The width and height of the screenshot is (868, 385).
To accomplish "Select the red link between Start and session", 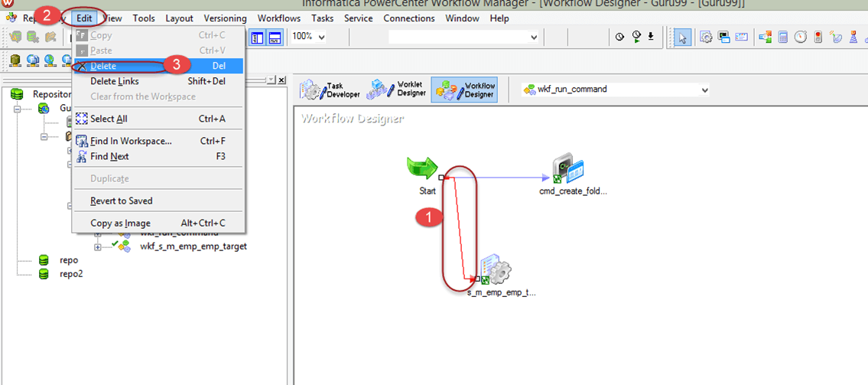I will pyautogui.click(x=460, y=230).
